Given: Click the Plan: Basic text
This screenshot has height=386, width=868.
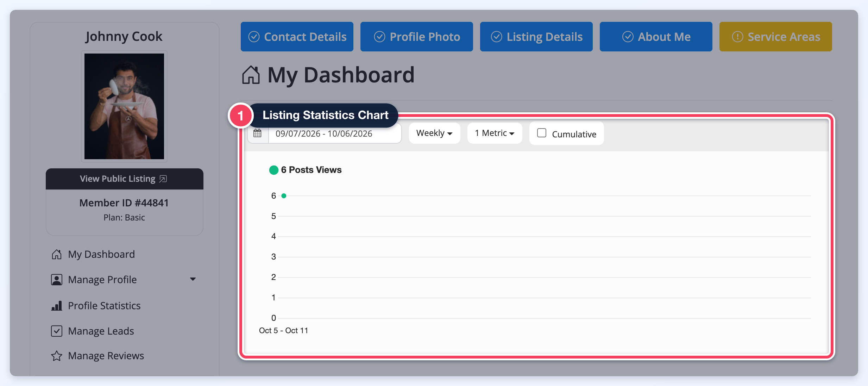Looking at the screenshot, I should click(124, 218).
